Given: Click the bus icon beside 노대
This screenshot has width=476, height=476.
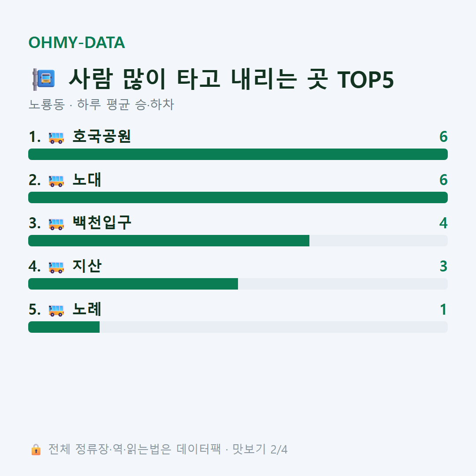Looking at the screenshot, I should [x=56, y=181].
